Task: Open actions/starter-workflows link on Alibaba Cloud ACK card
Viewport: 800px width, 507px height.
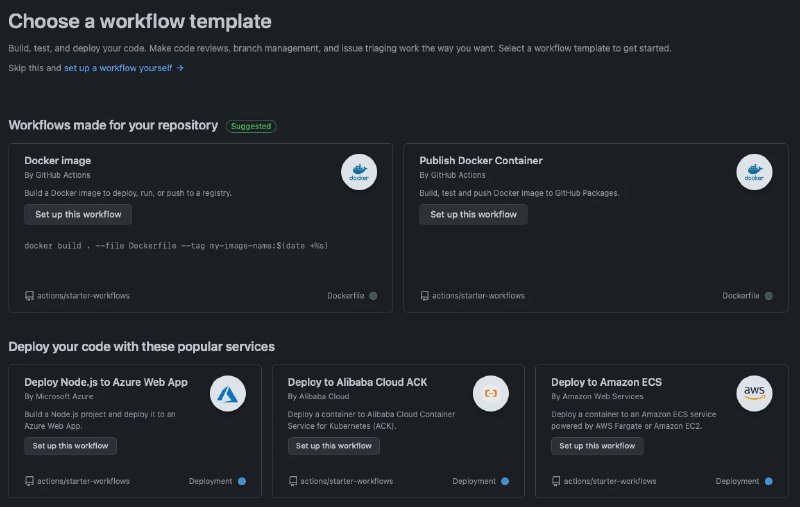Action: coord(346,481)
